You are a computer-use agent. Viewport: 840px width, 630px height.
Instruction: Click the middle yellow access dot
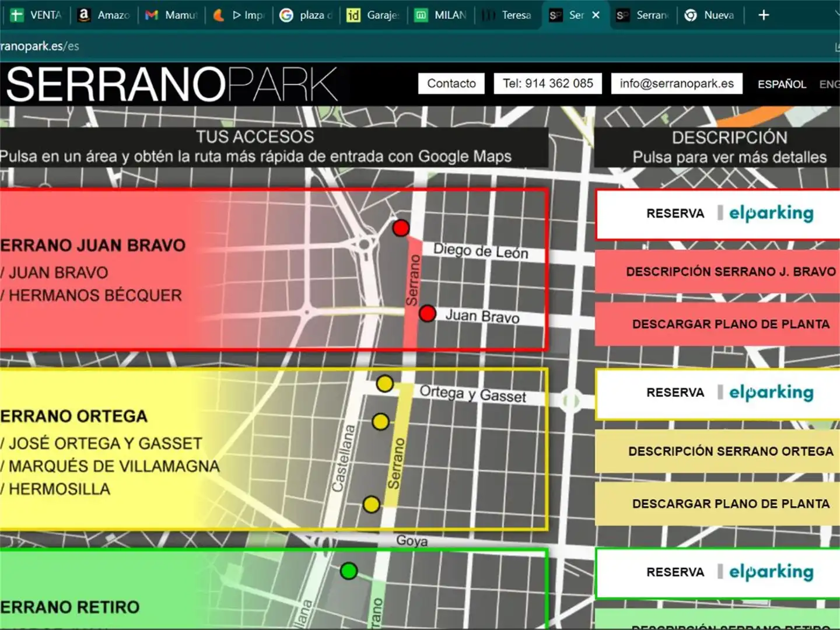[380, 421]
